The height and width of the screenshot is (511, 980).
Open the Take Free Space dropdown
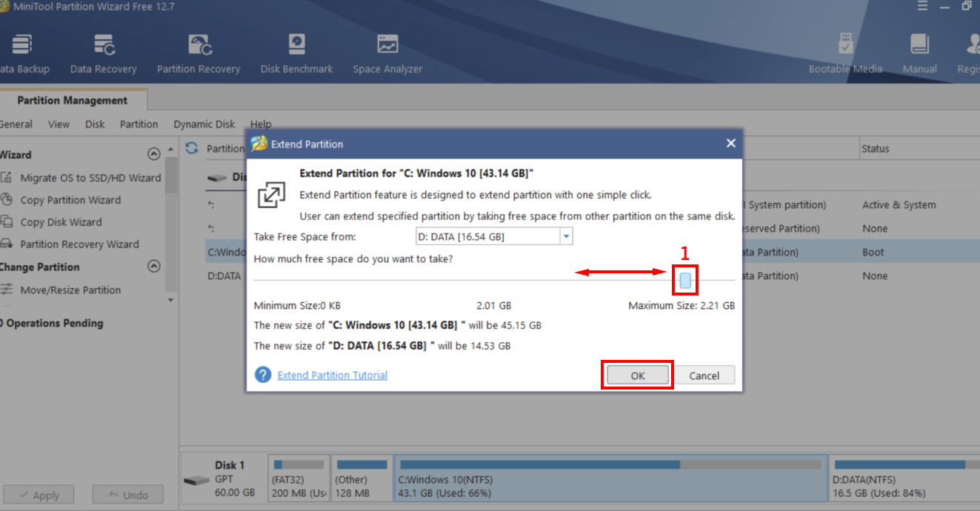566,236
